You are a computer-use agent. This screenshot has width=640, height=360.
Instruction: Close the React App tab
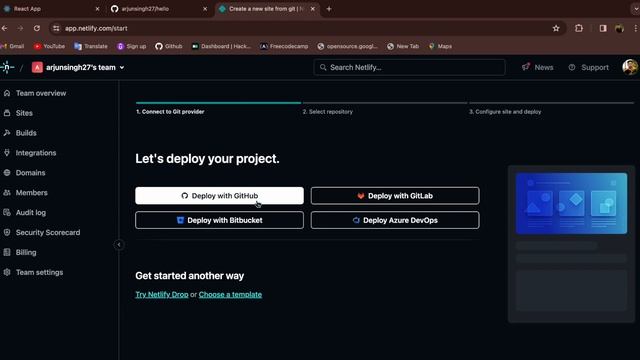click(x=97, y=9)
